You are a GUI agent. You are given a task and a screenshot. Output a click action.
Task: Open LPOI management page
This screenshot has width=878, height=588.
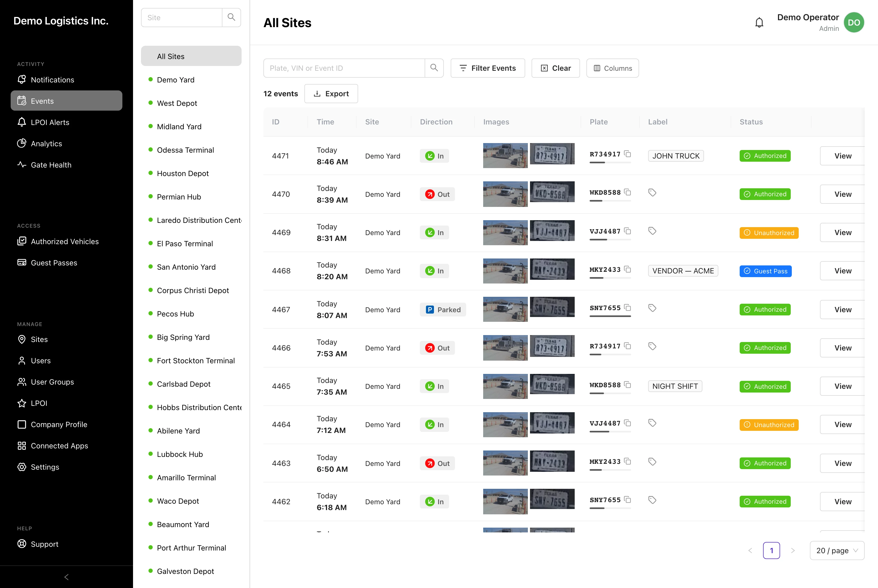click(67, 403)
